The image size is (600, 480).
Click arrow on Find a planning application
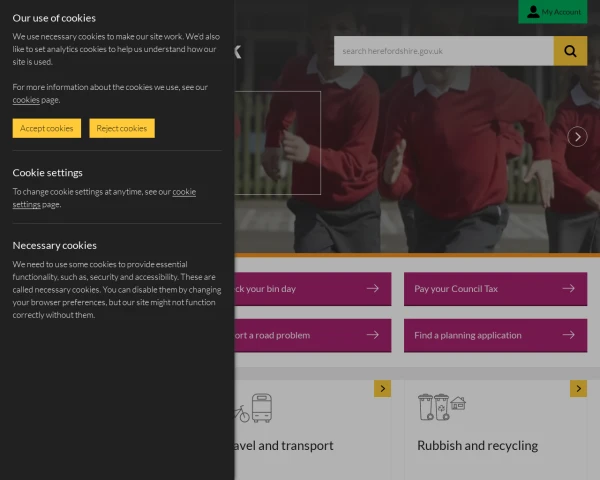(569, 335)
